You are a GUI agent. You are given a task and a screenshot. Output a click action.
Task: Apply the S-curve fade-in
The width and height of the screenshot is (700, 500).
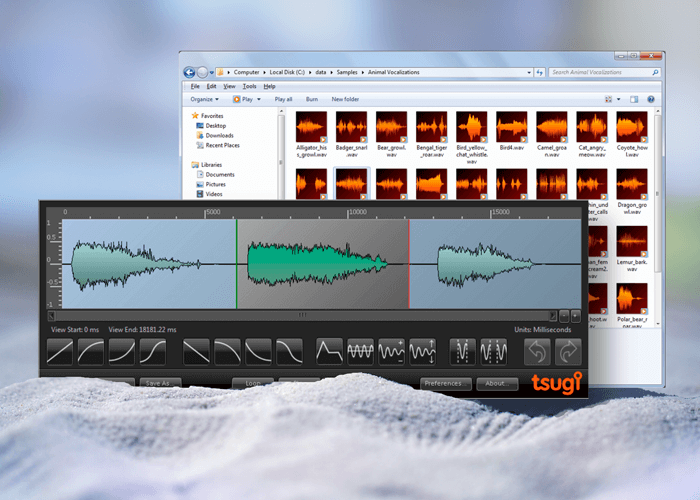pos(153,352)
